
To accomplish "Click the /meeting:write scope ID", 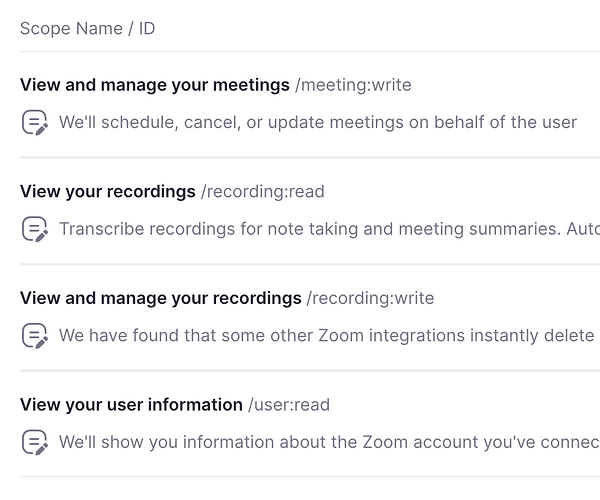I will tap(354, 85).
